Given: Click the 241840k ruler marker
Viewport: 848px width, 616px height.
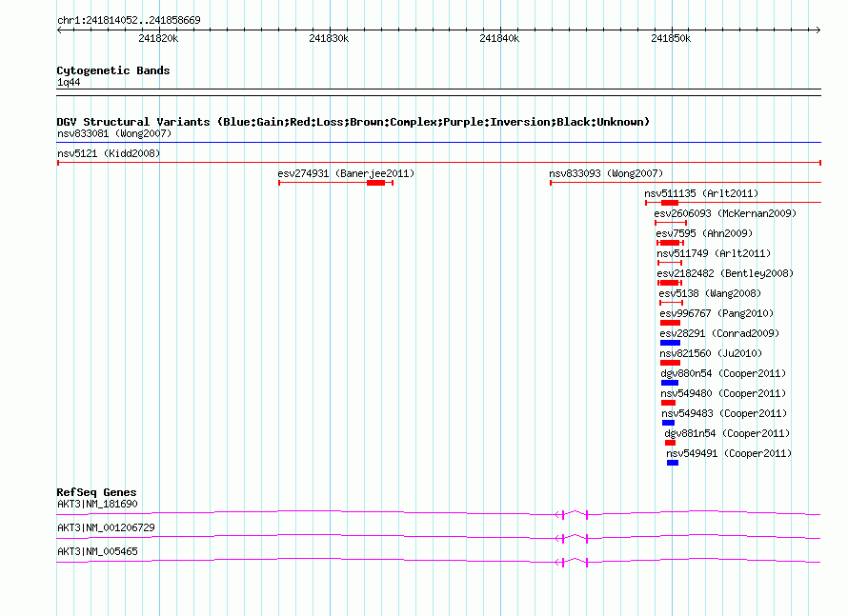Looking at the screenshot, I should pos(499,38).
